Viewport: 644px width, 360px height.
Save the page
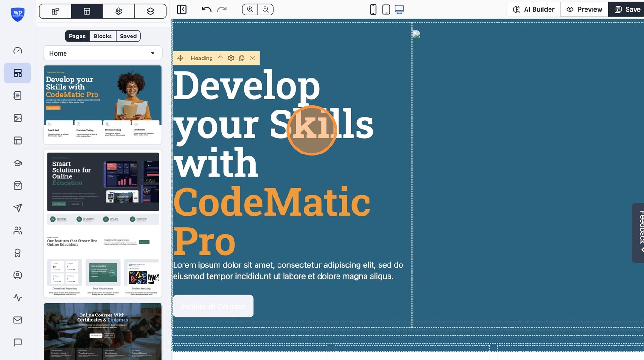[627, 9]
